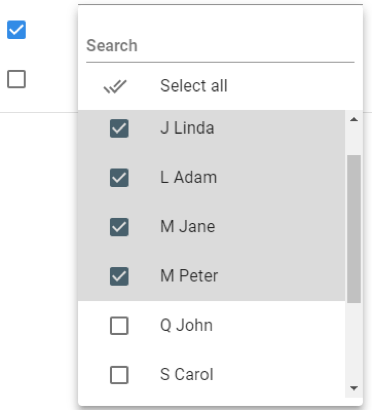The image size is (372, 410).
Task: Click the scrollbar down arrow
Action: [354, 388]
